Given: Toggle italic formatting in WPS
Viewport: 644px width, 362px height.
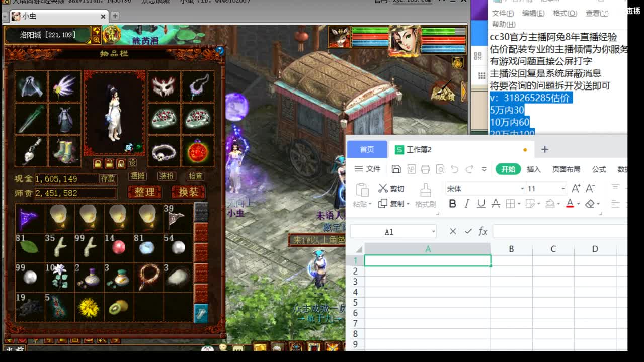Looking at the screenshot, I should pos(466,204).
